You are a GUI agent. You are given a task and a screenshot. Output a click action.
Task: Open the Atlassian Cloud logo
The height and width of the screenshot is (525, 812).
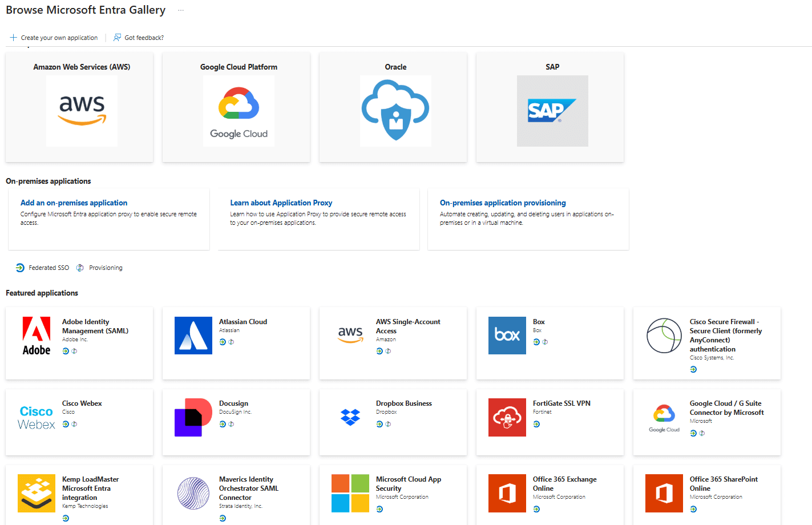point(193,336)
